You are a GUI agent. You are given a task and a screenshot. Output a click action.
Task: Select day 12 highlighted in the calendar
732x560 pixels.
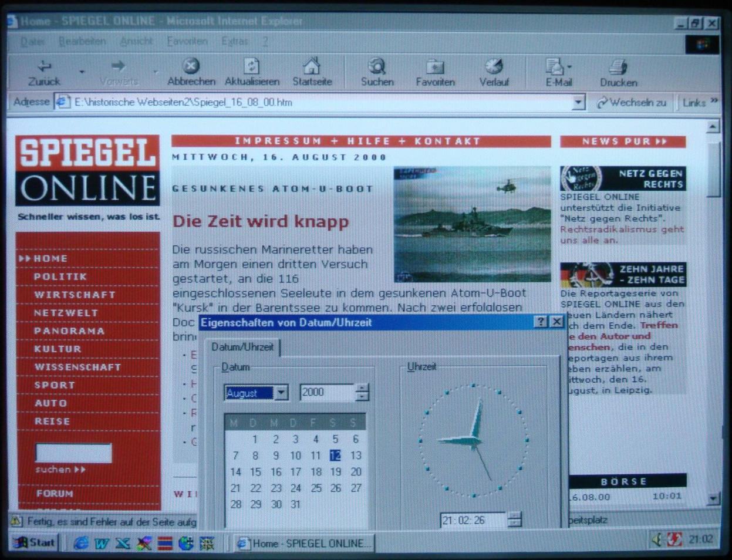(x=335, y=456)
